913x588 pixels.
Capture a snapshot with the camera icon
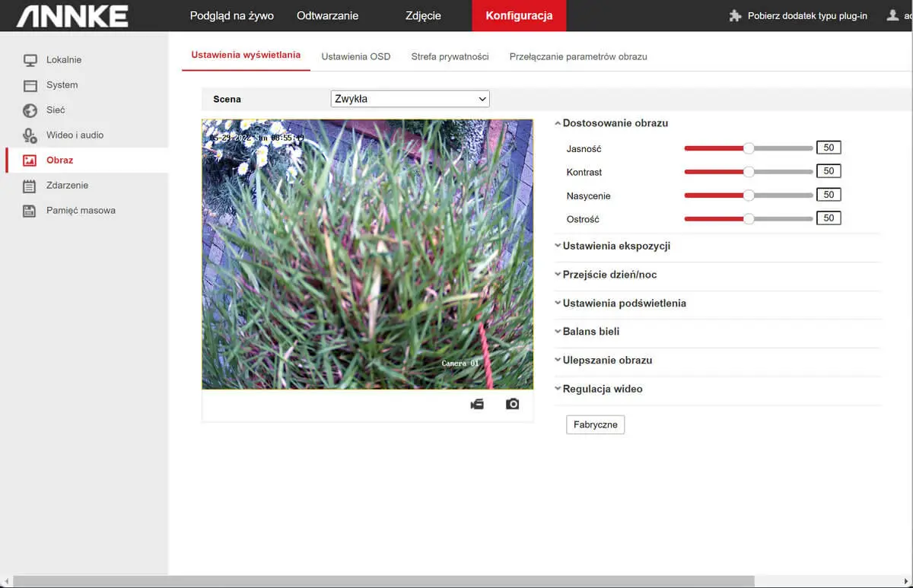tap(513, 404)
